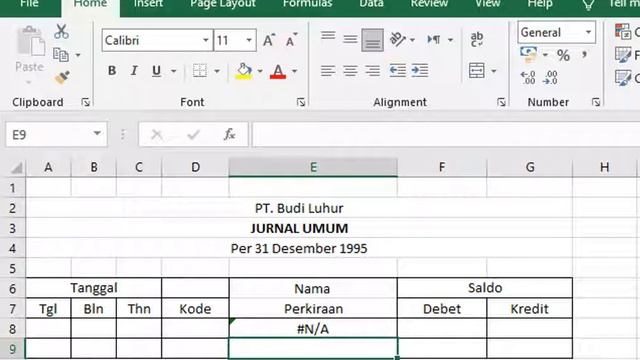Click Merge & Center icon
Image resolution: width=640 pixels, height=360 pixels.
[x=476, y=71]
